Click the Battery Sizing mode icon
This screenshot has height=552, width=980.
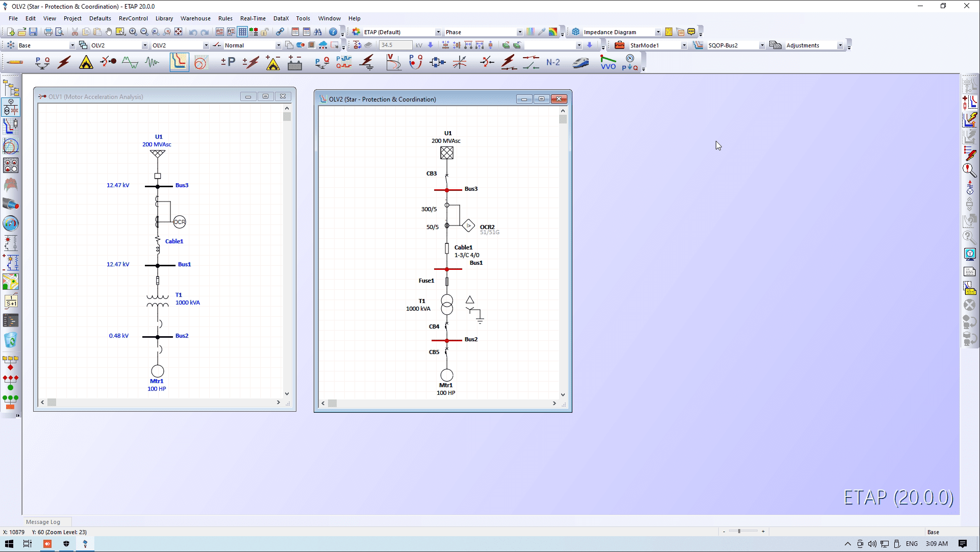tap(295, 62)
